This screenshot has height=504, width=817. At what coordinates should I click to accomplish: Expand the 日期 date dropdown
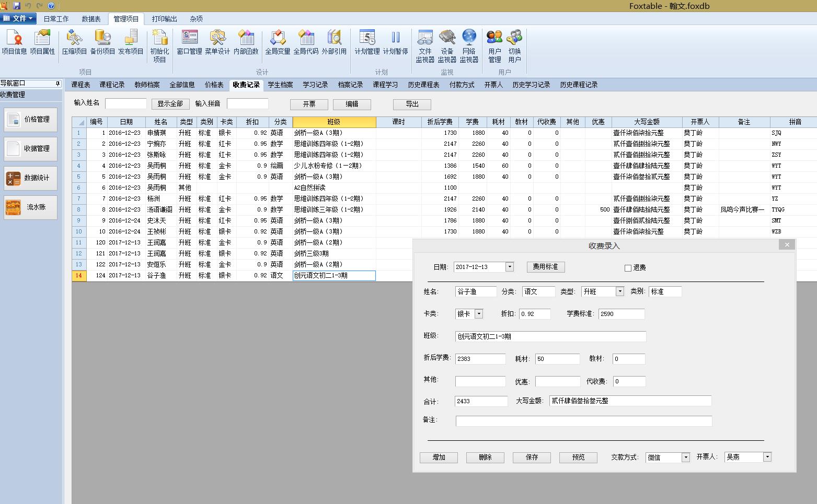510,267
